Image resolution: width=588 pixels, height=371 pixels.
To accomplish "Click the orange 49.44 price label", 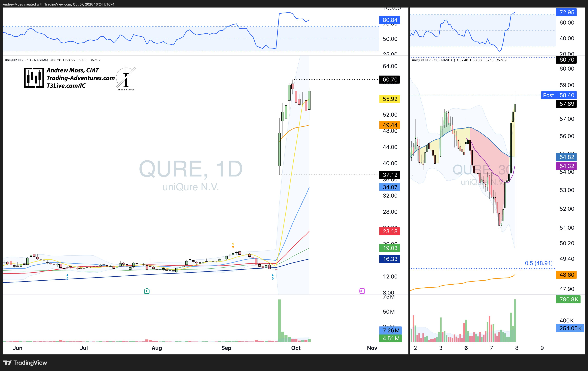I will (x=389, y=125).
